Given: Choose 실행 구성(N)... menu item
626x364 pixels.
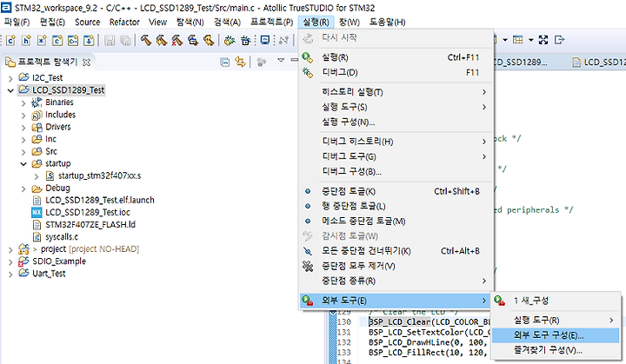Looking at the screenshot, I should pos(396,122).
